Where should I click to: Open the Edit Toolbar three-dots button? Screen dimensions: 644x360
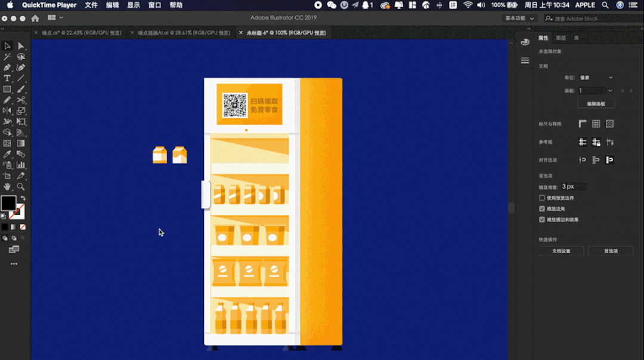pos(14,264)
